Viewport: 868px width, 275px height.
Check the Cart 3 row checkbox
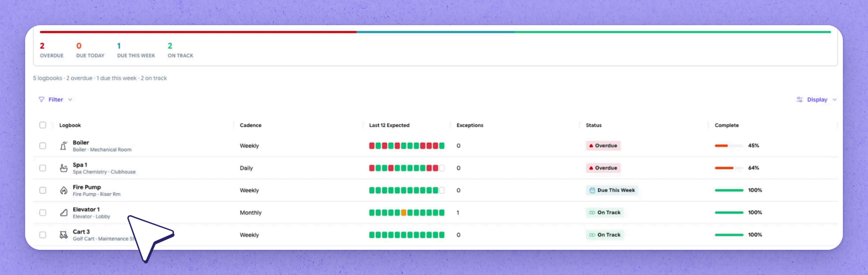(x=43, y=235)
